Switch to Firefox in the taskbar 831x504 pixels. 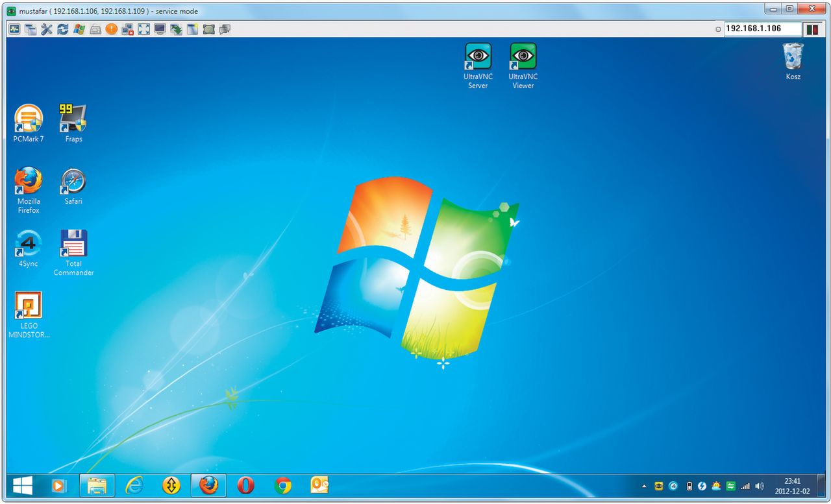point(208,485)
